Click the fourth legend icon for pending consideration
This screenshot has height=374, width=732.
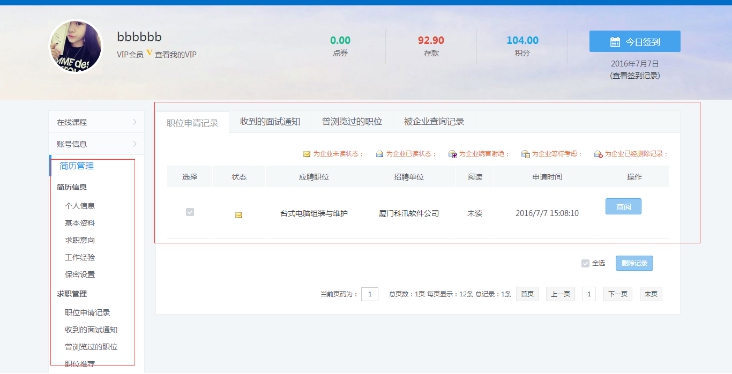pos(525,154)
